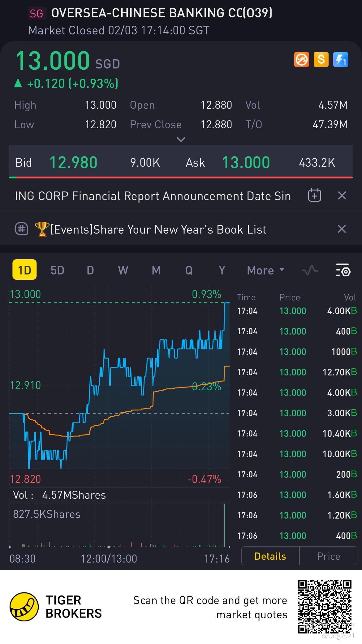Switch to the monthly M chart tab

156,270
